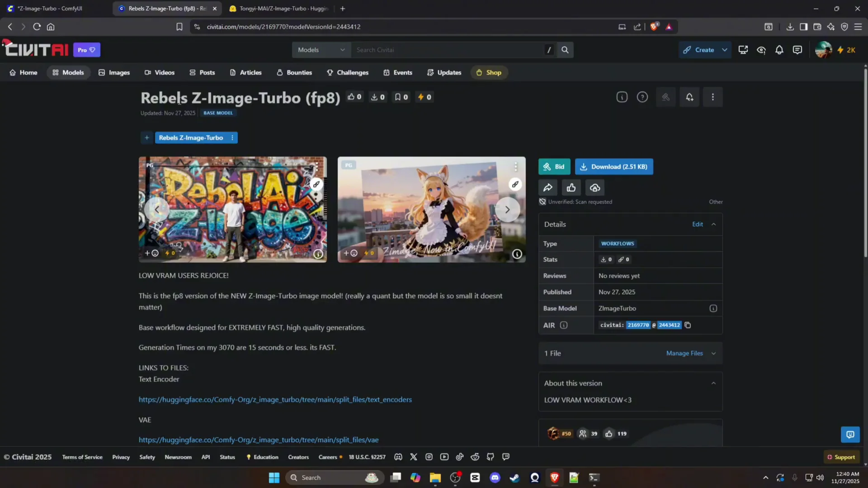The width and height of the screenshot is (868, 488).
Task: Click the cloud save icon under Download
Action: pyautogui.click(x=594, y=187)
